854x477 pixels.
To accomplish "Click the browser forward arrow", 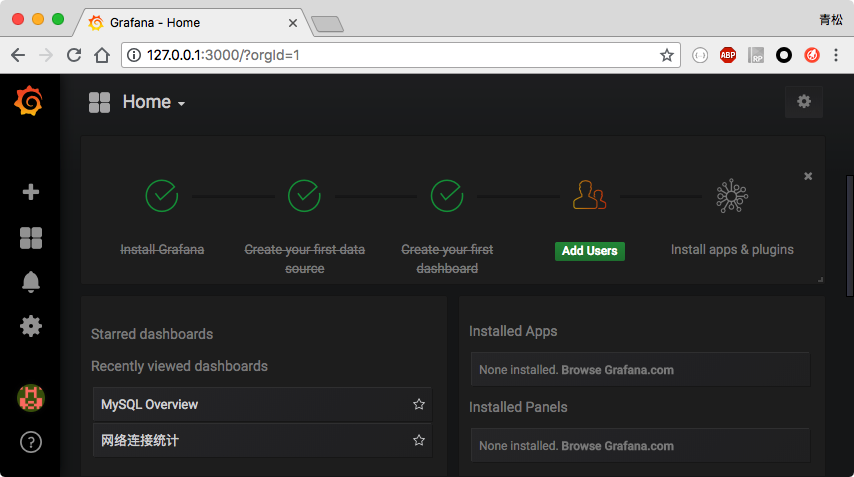I will click(x=46, y=55).
